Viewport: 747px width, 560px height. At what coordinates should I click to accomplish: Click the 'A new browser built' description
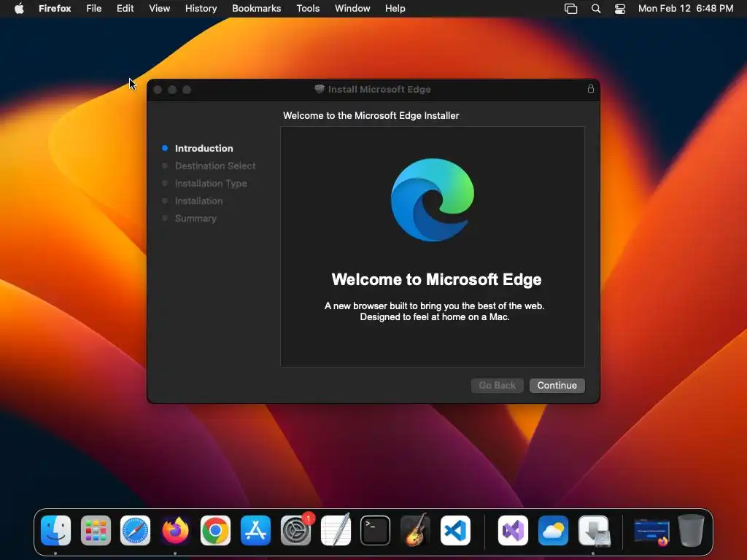pos(435,311)
